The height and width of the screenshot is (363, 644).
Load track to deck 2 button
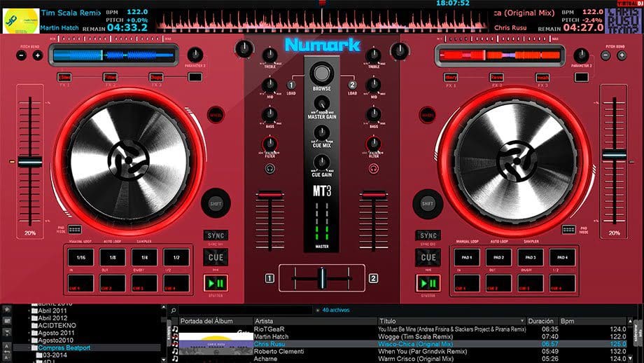tap(352, 85)
